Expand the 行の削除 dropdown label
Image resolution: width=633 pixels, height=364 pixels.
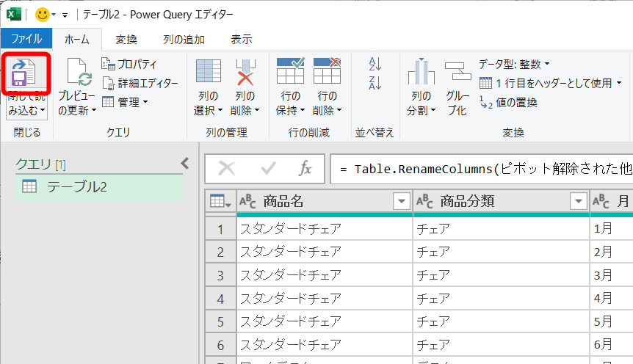(x=327, y=103)
